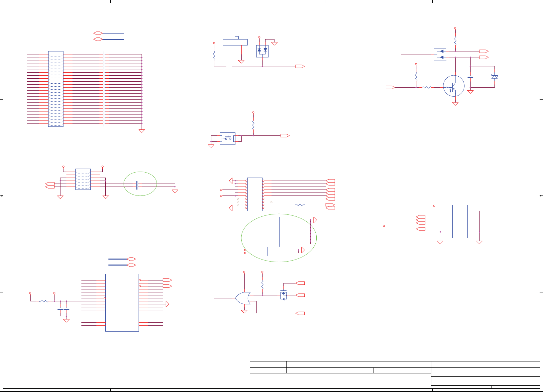Click the pull-up resistor above the push button

tap(253, 125)
